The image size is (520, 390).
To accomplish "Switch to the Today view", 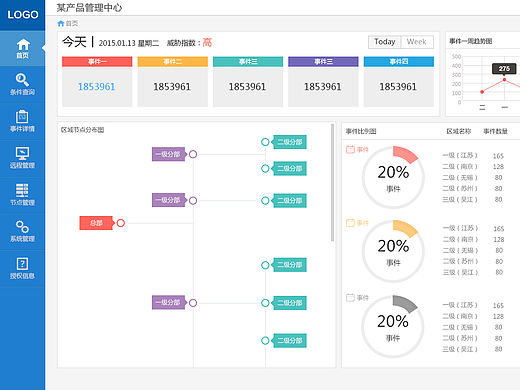I will coord(385,42).
